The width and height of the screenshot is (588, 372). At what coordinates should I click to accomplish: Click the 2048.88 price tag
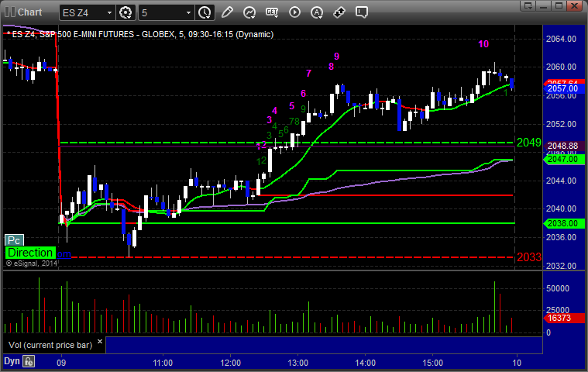coord(564,146)
